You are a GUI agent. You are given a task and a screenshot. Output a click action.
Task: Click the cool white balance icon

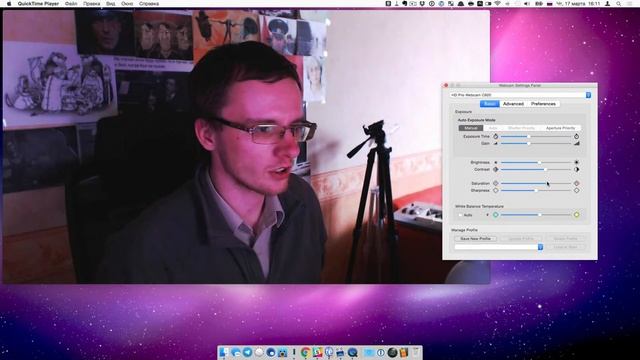[x=496, y=215]
